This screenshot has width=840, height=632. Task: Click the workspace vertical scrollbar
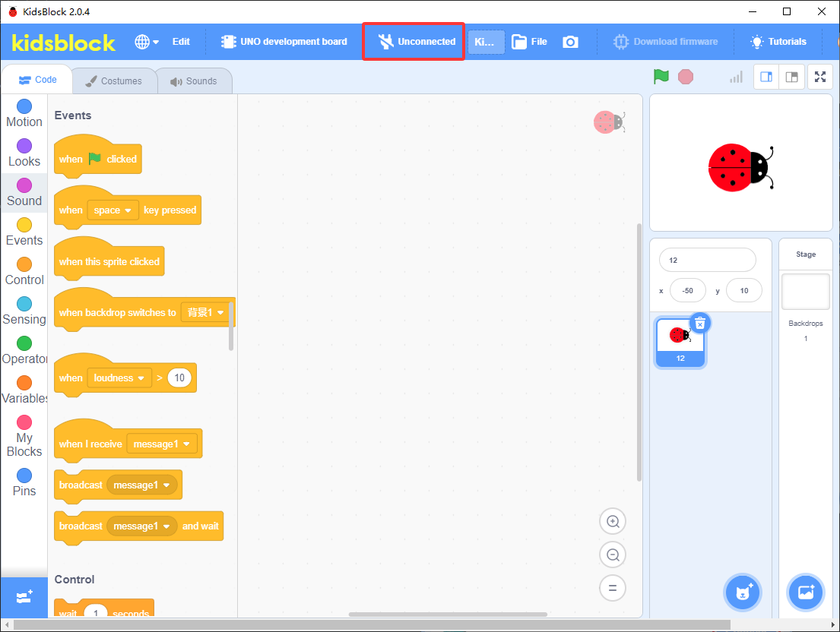point(639,352)
